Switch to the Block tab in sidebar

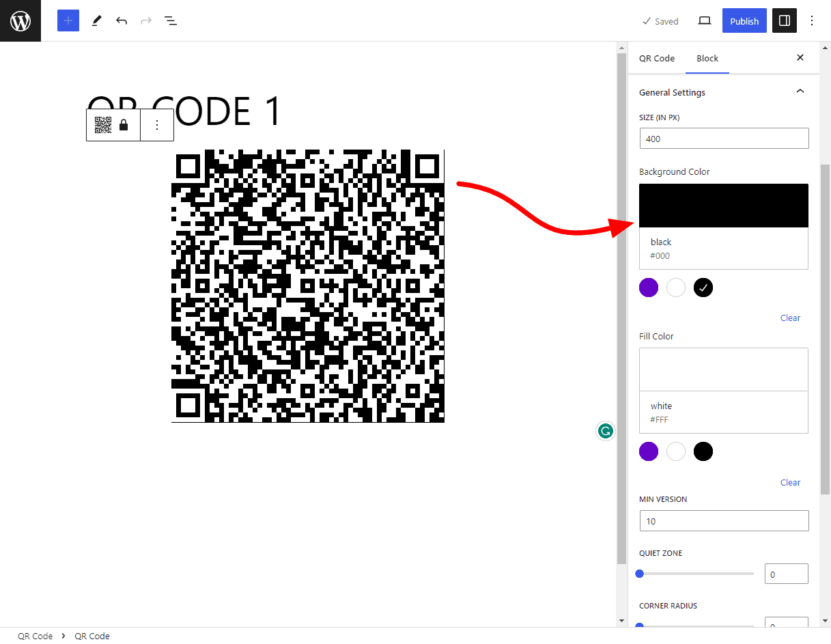pos(707,58)
